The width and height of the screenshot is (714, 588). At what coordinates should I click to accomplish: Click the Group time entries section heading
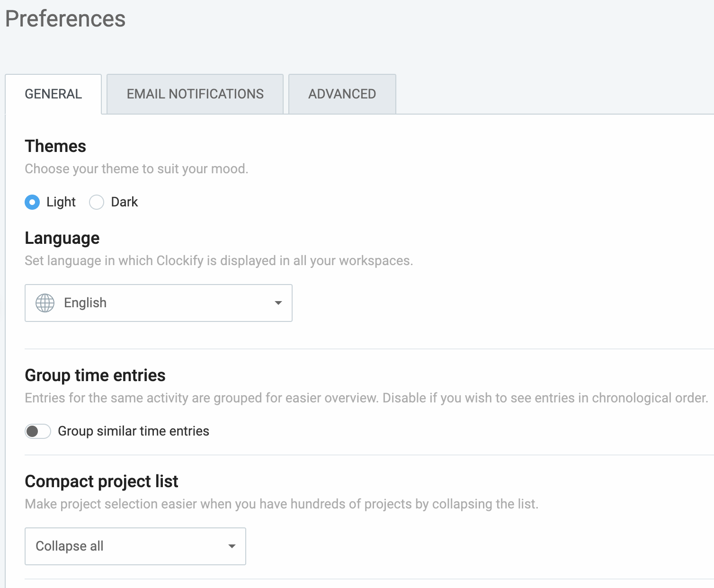[x=95, y=375]
